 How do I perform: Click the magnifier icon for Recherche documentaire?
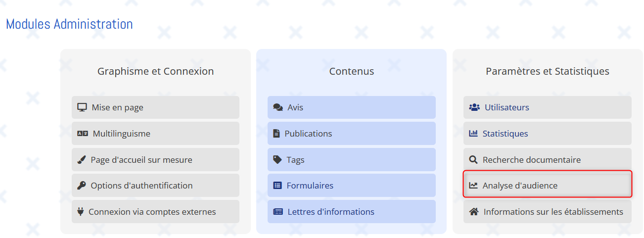pos(473,160)
